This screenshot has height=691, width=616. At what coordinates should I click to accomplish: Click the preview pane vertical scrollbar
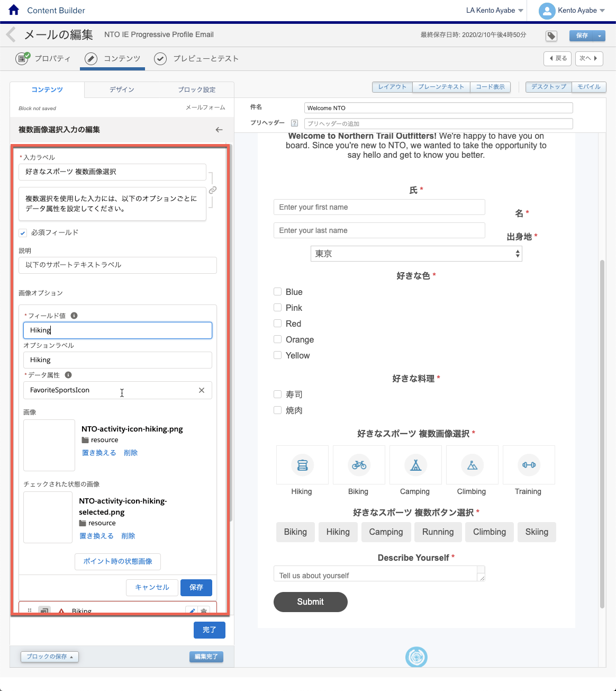coord(602,434)
